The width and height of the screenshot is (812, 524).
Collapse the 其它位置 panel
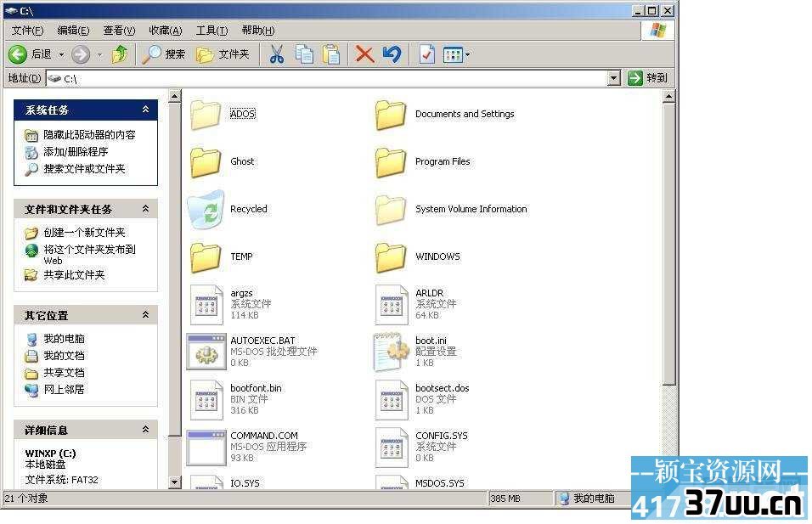145,315
